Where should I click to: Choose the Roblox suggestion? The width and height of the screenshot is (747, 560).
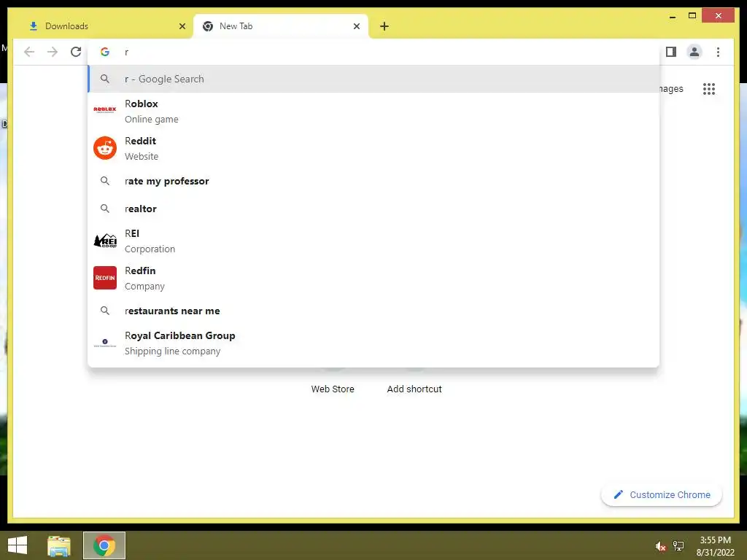pyautogui.click(x=373, y=111)
